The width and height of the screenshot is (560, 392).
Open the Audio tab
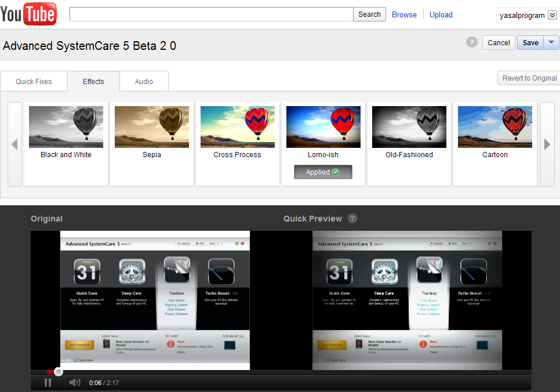[144, 82]
